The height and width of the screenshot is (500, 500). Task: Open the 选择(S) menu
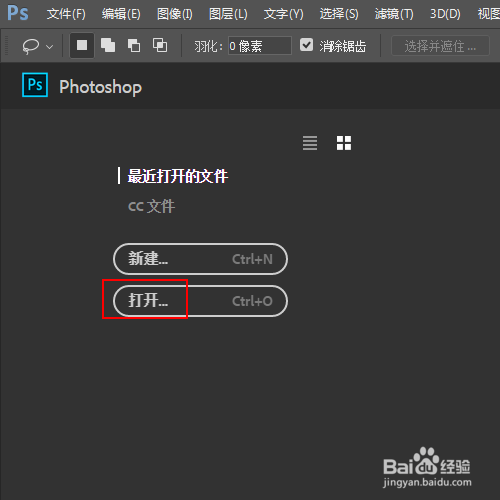(339, 14)
